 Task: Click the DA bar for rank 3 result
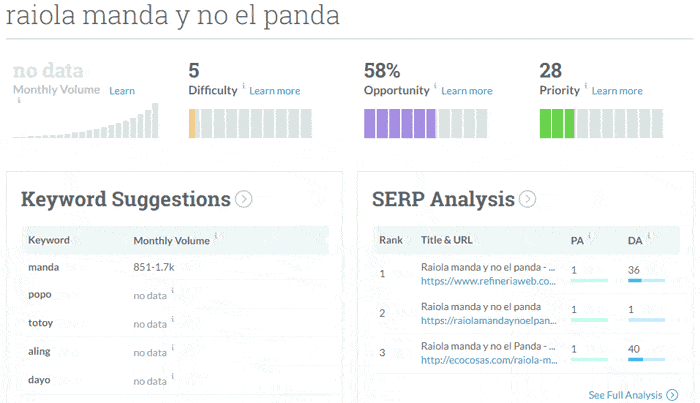pyautogui.click(x=646, y=359)
